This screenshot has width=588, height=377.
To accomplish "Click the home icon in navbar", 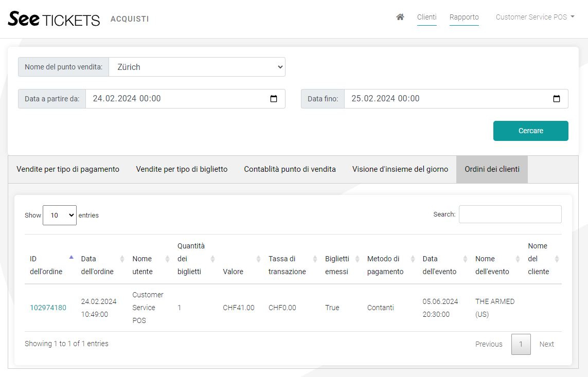I will [x=400, y=17].
